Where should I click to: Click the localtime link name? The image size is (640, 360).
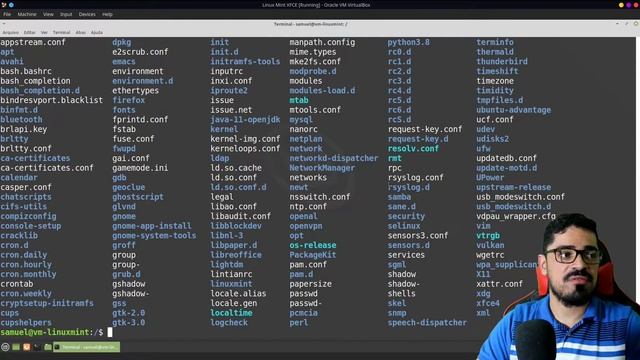[x=231, y=313]
